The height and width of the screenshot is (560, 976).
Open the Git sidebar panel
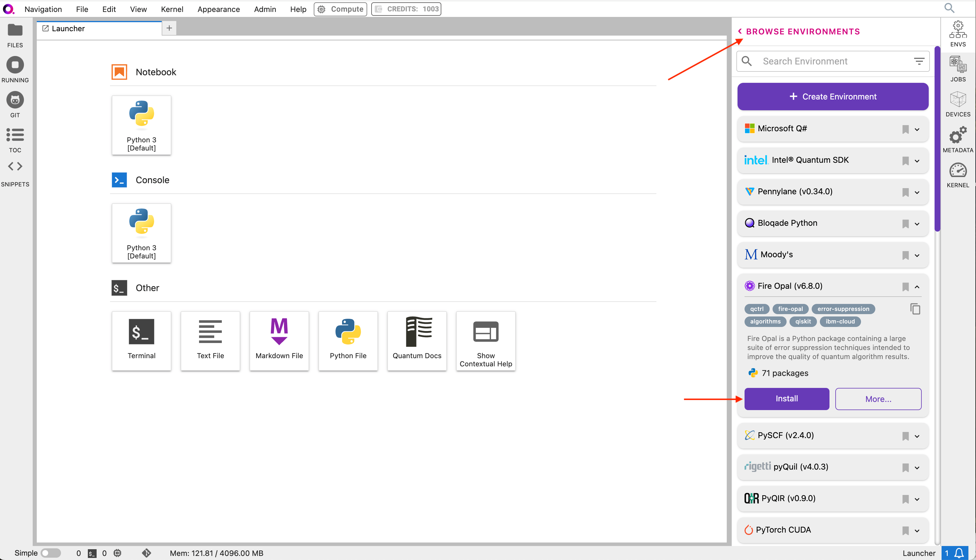coord(15,105)
